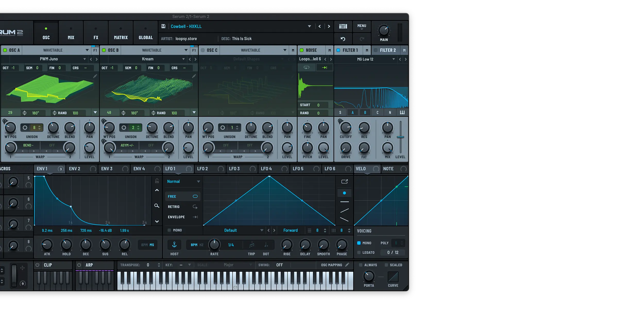Select the LFO ramp-down line tool
This screenshot has width=644, height=309.
pos(344,220)
